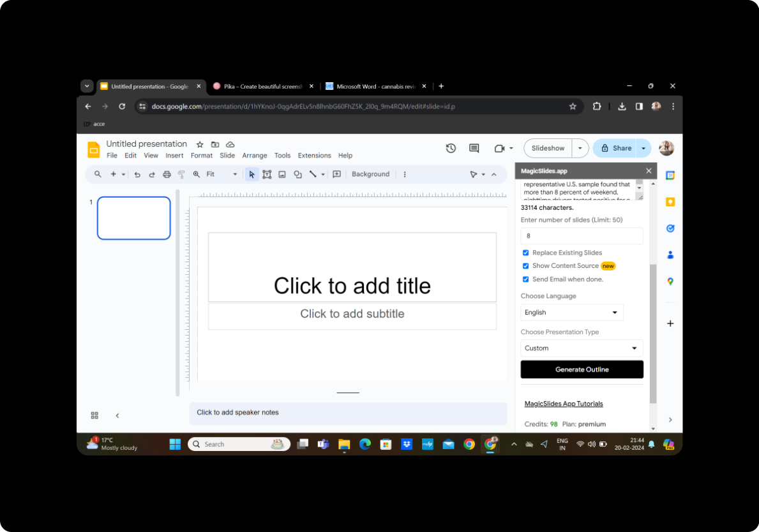Switch to Pika browser tab
This screenshot has height=532, width=759.
coord(263,87)
